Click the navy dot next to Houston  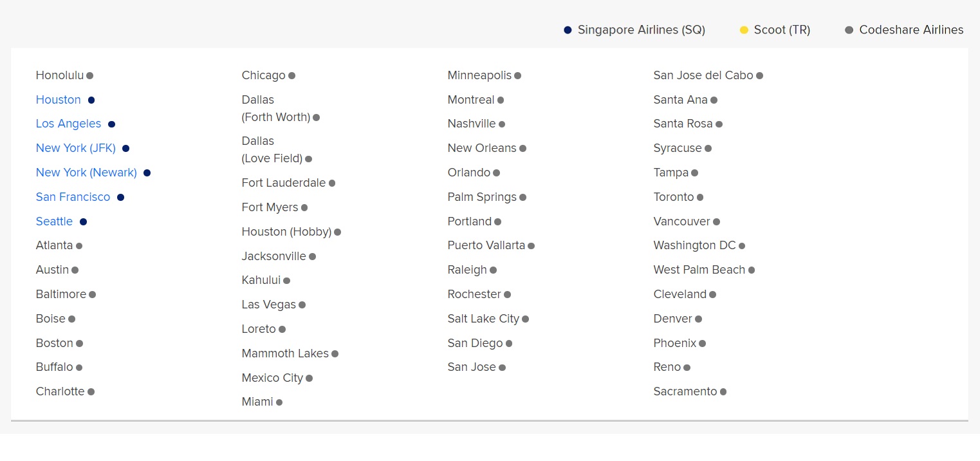pyautogui.click(x=90, y=100)
